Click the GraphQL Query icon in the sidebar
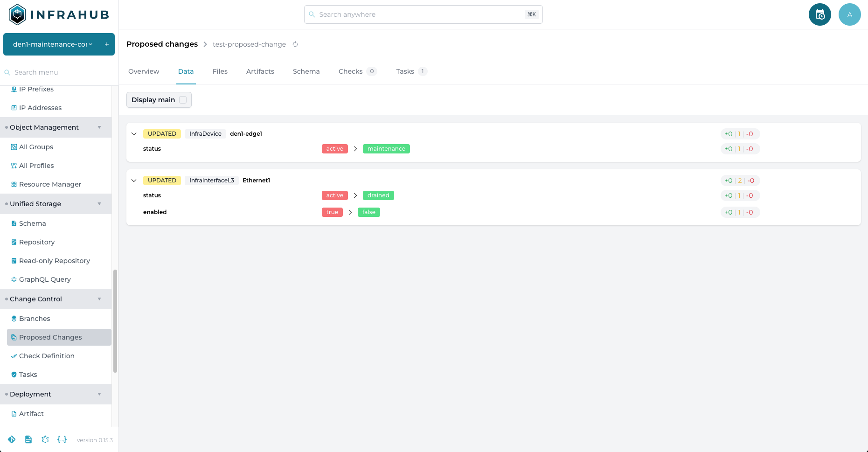Screen dimensions: 868x452 14,279
